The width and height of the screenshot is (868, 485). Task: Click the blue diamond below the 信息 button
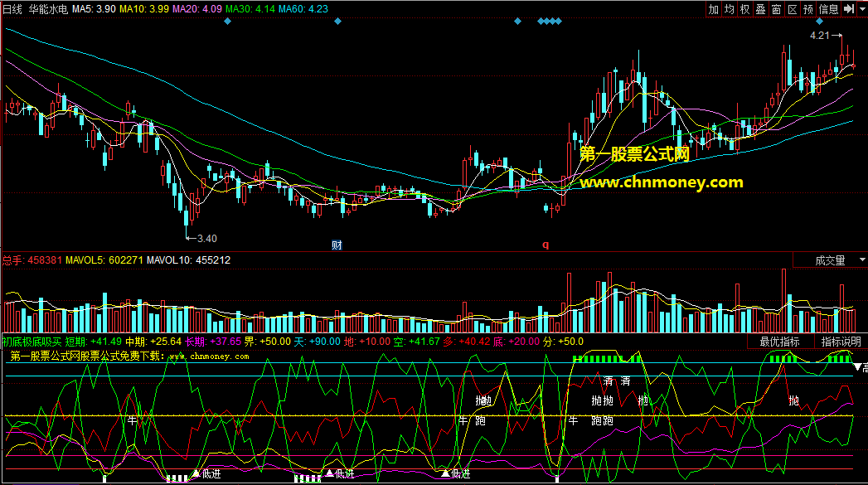click(819, 22)
